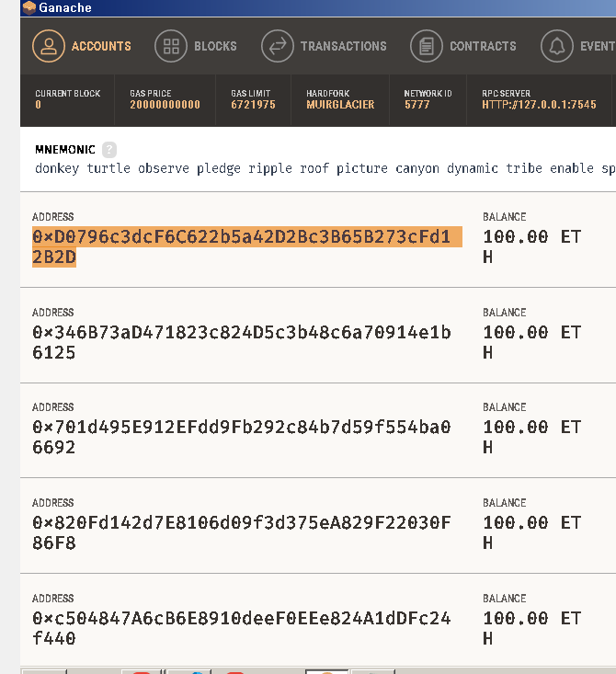The image size is (616, 674).
Task: Click the network ID value 5777
Action: 417,105
